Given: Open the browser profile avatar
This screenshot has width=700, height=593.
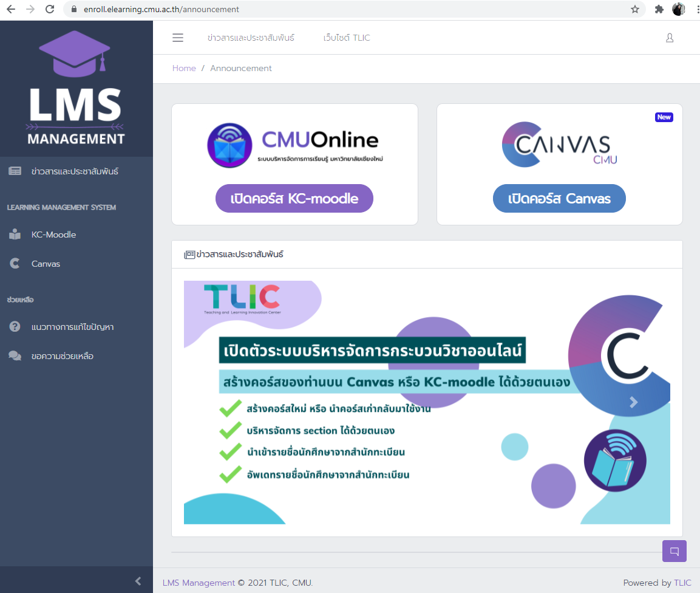Looking at the screenshot, I should [x=679, y=9].
